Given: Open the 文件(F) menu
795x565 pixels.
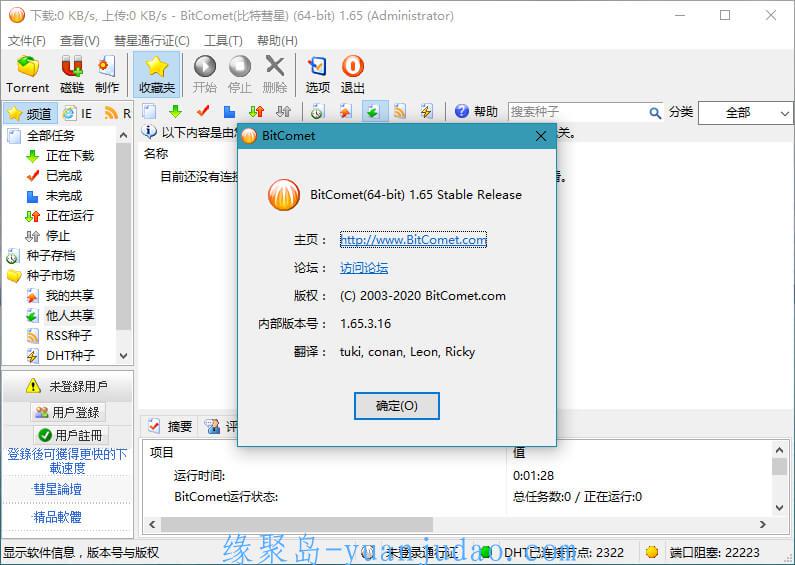Looking at the screenshot, I should [x=26, y=41].
